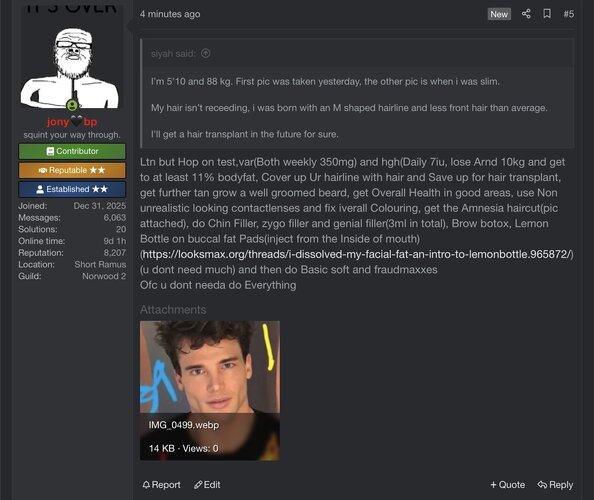Screen dimensions: 594x500
Task: Click the Online time value 9d 1h
Action: point(115,241)
